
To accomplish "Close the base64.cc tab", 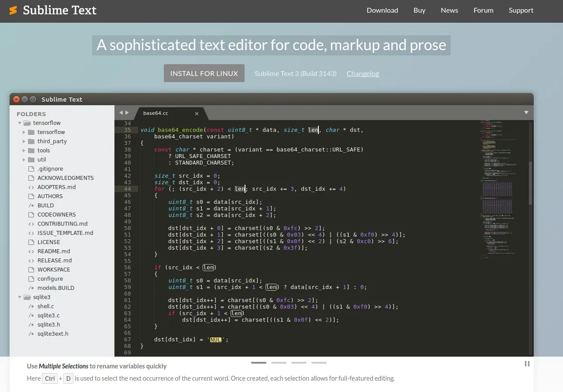I will 197,113.
